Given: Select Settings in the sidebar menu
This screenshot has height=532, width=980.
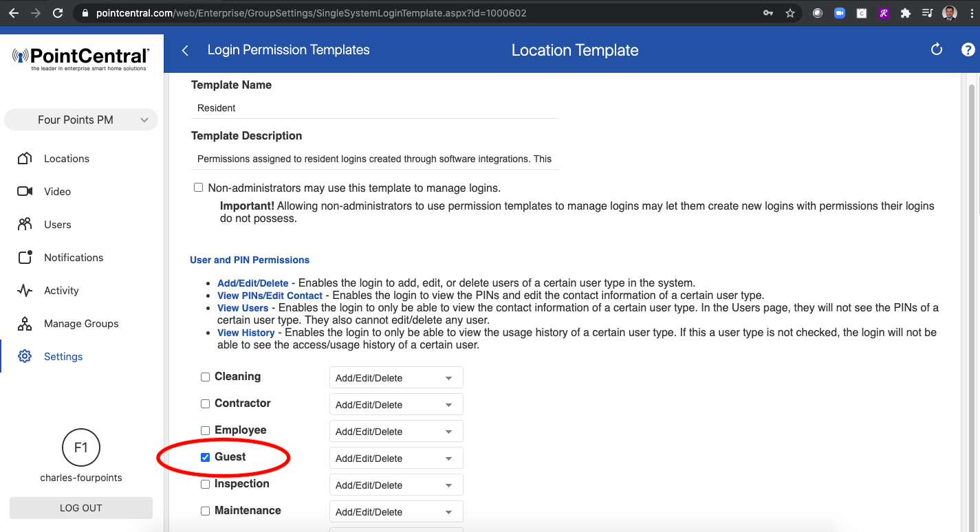Looking at the screenshot, I should [63, 356].
